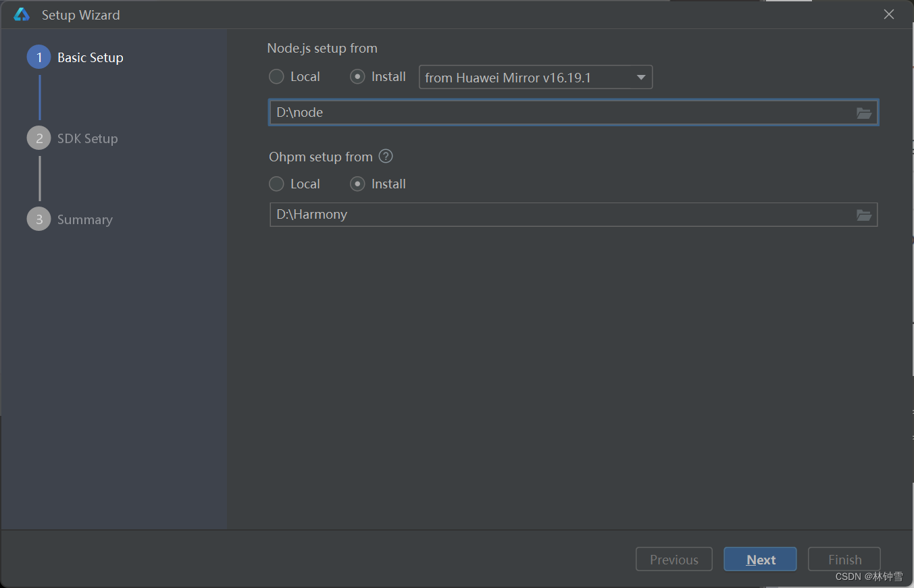Screen dimensions: 914x588
Task: Click the Node.js setup from label
Action: (322, 49)
